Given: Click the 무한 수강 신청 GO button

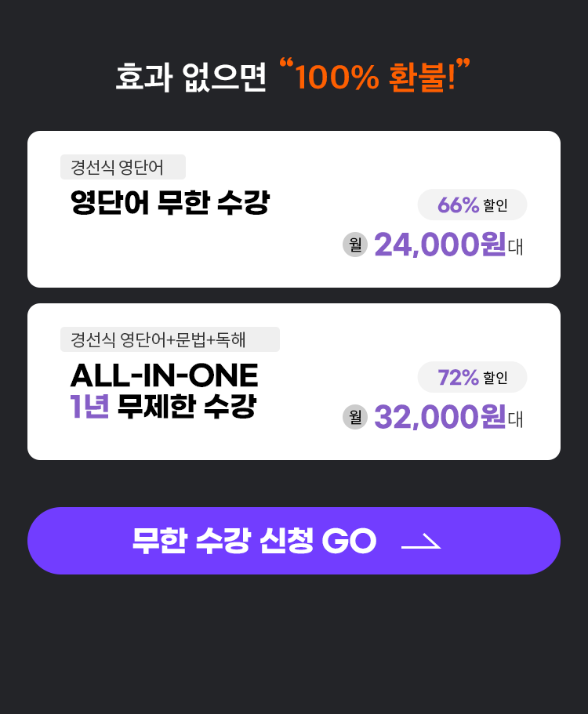Looking at the screenshot, I should 294,541.
